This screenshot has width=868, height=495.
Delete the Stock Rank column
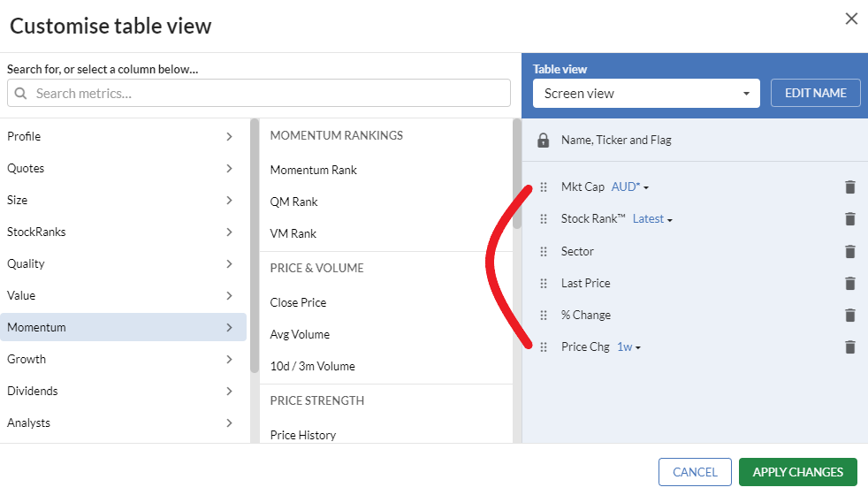click(849, 219)
